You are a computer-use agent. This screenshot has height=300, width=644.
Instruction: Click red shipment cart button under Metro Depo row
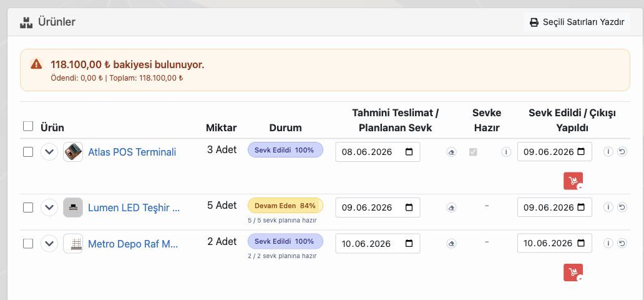click(573, 272)
